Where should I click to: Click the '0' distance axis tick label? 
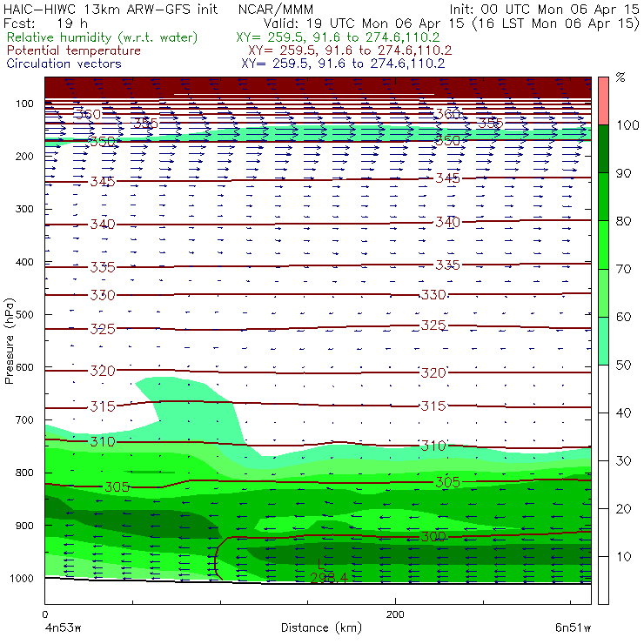point(44,614)
